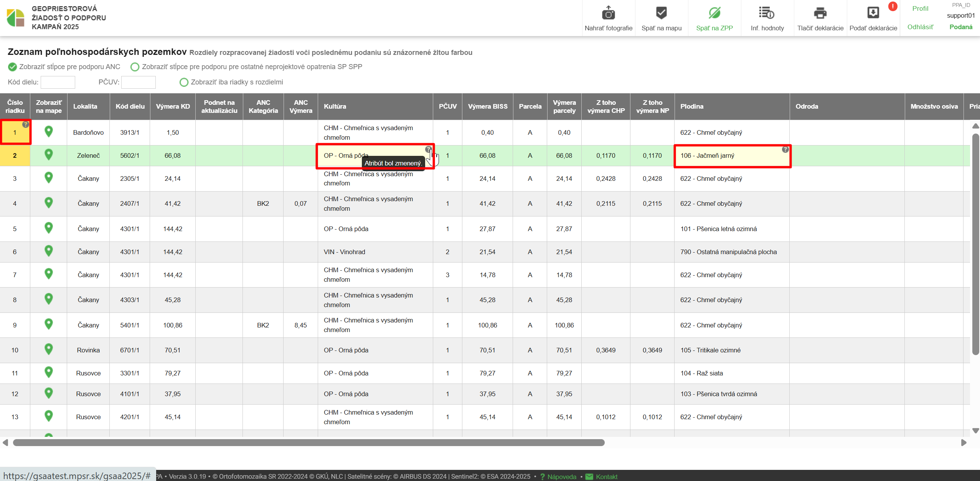Open the Profil link

tap(920, 8)
